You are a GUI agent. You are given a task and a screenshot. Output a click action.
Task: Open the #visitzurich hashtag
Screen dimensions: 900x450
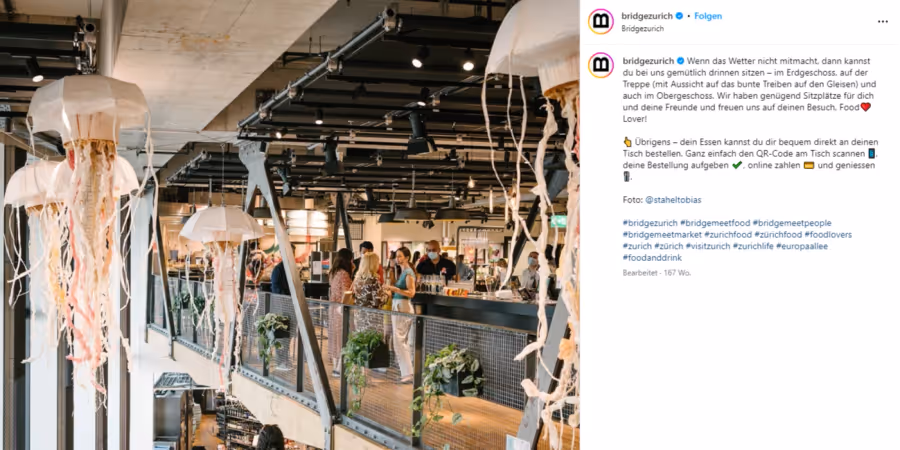coord(708,246)
